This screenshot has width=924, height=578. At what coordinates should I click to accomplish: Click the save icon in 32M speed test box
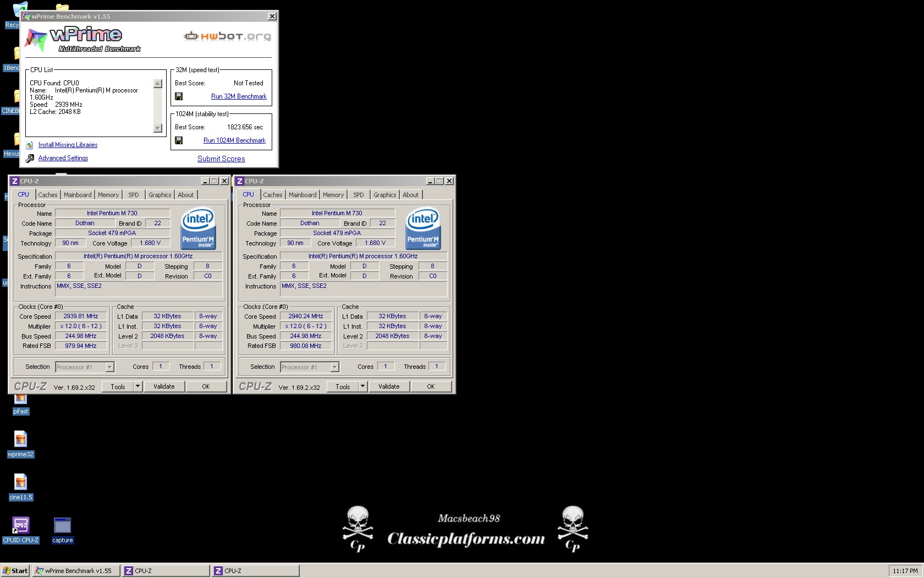[x=179, y=96]
